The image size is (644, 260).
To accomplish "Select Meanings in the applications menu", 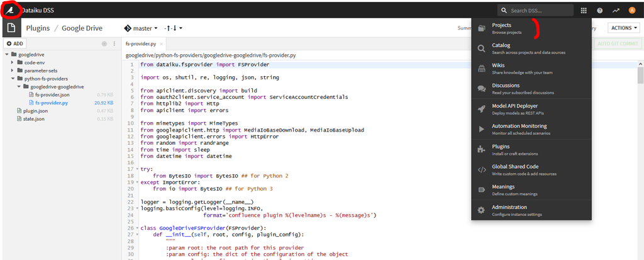I will tap(531, 189).
